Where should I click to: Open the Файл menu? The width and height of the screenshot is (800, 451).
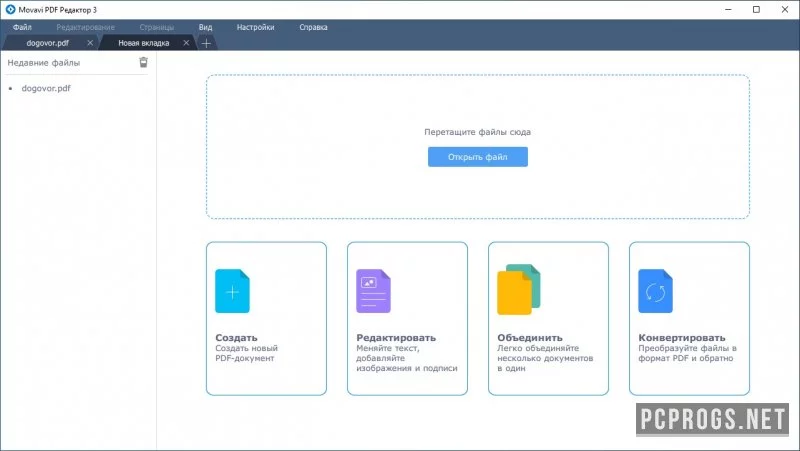pos(22,27)
